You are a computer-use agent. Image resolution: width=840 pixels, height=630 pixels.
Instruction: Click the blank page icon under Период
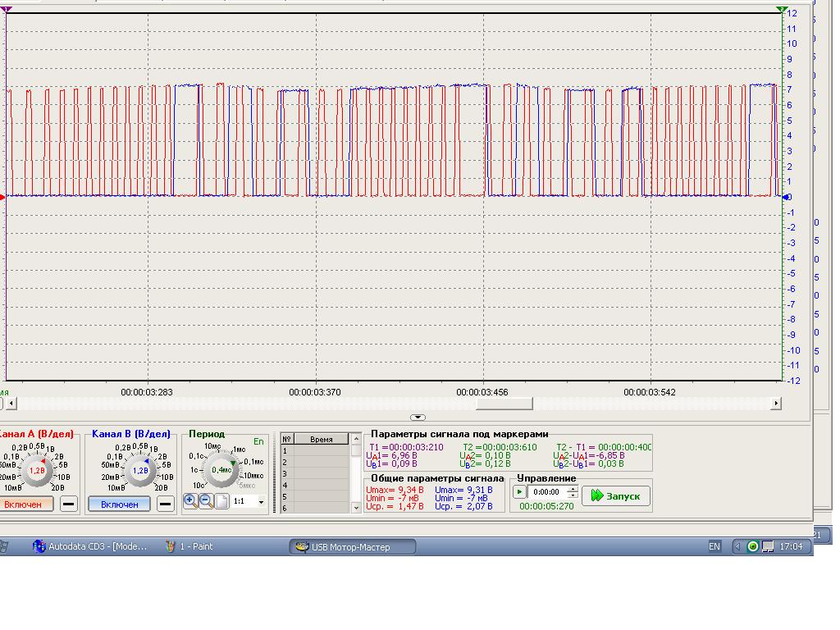(221, 500)
